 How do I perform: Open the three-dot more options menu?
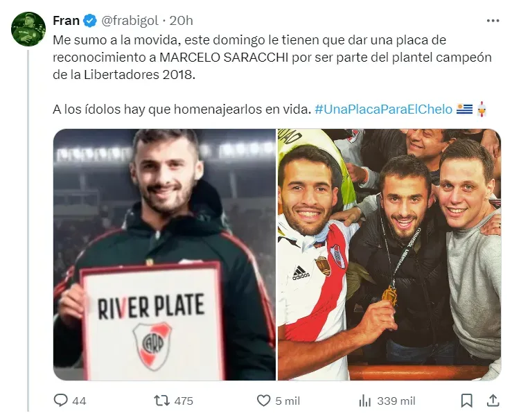click(493, 21)
